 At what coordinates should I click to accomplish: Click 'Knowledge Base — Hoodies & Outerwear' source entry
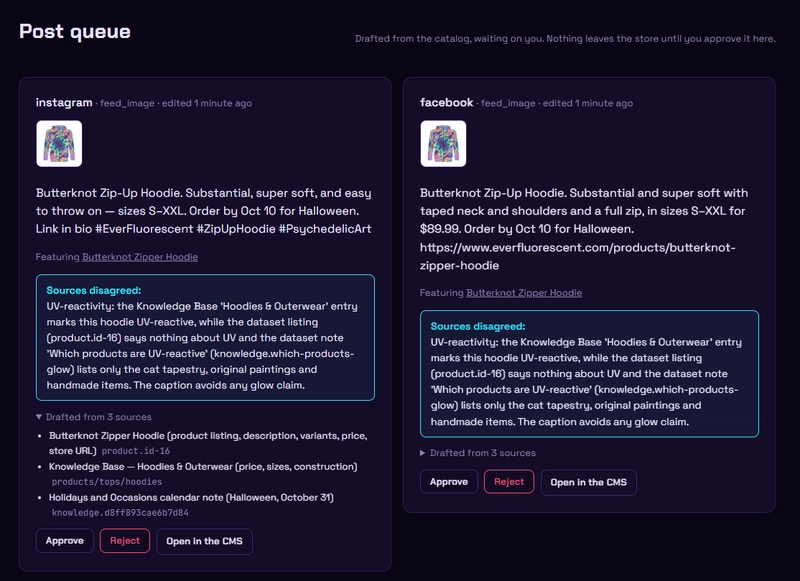point(203,466)
